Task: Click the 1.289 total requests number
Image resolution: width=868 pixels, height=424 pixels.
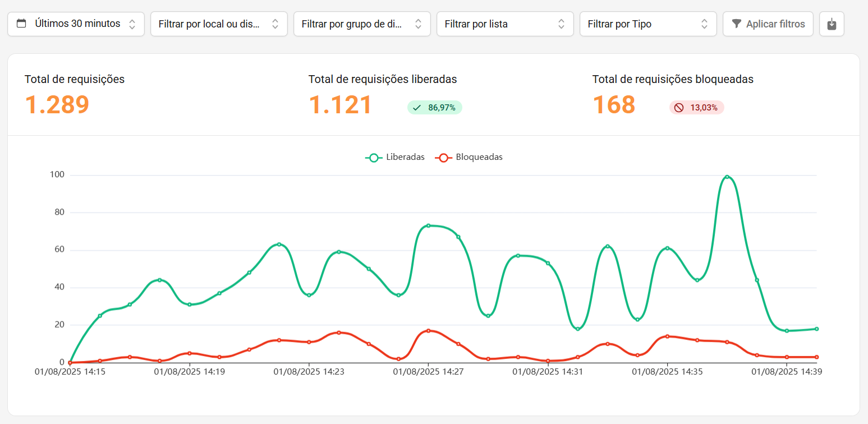Action: 57,105
